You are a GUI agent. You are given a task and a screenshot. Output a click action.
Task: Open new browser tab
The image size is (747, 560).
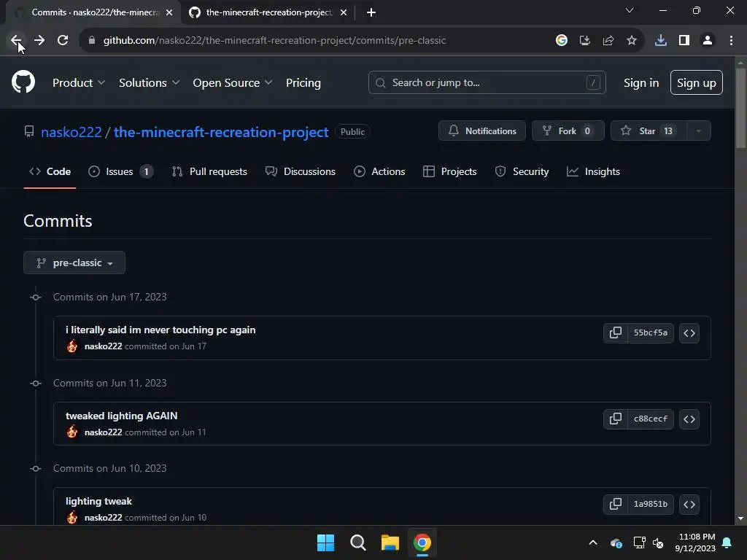[371, 12]
